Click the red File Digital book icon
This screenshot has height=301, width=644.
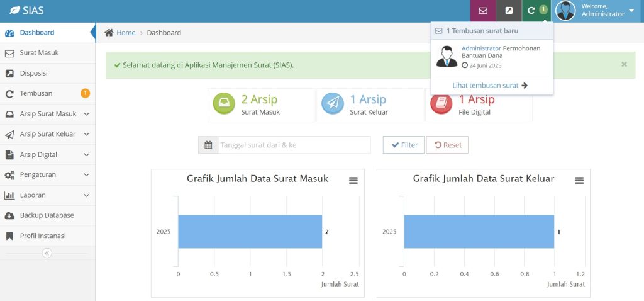tap(441, 103)
